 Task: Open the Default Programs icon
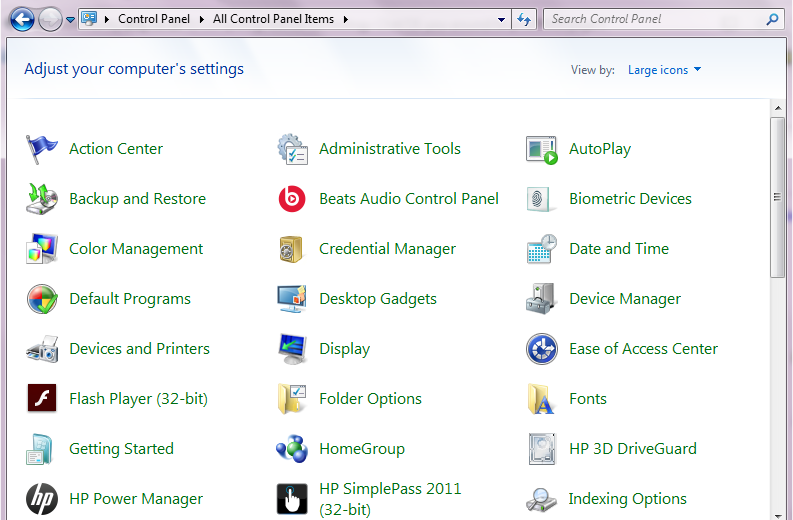pos(41,299)
